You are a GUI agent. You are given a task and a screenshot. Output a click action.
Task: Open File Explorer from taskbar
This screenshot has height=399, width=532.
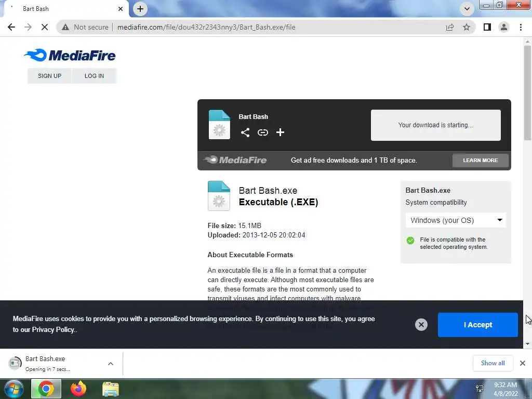coord(111,389)
